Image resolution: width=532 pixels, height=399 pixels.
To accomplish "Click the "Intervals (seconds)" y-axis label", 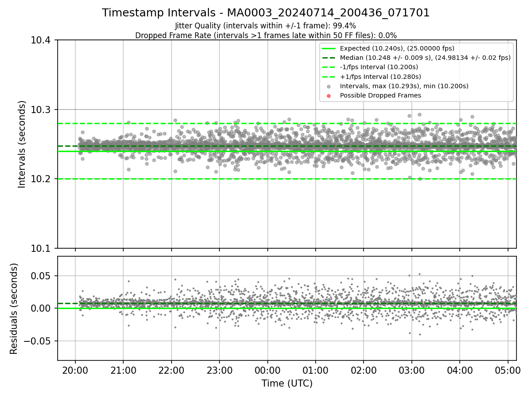I will point(22,144).
